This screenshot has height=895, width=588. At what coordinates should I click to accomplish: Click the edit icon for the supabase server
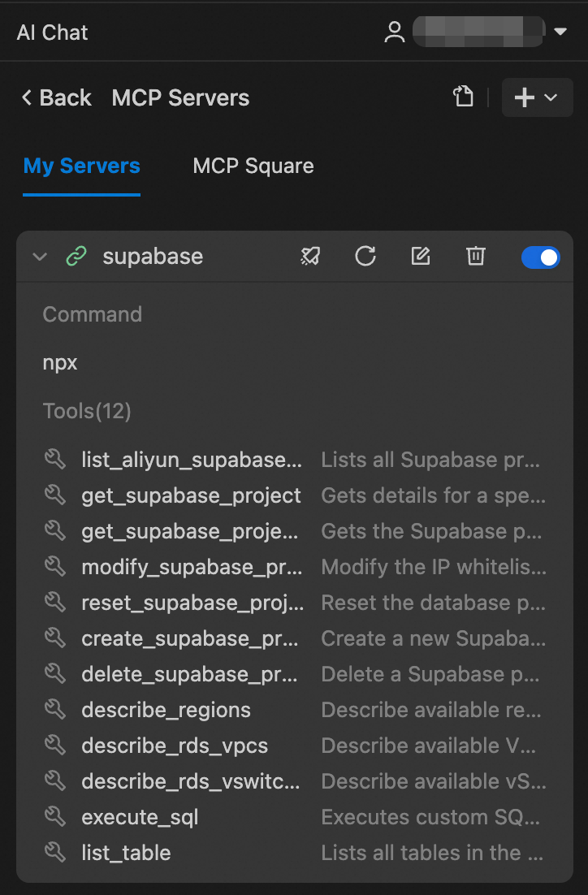(420, 257)
